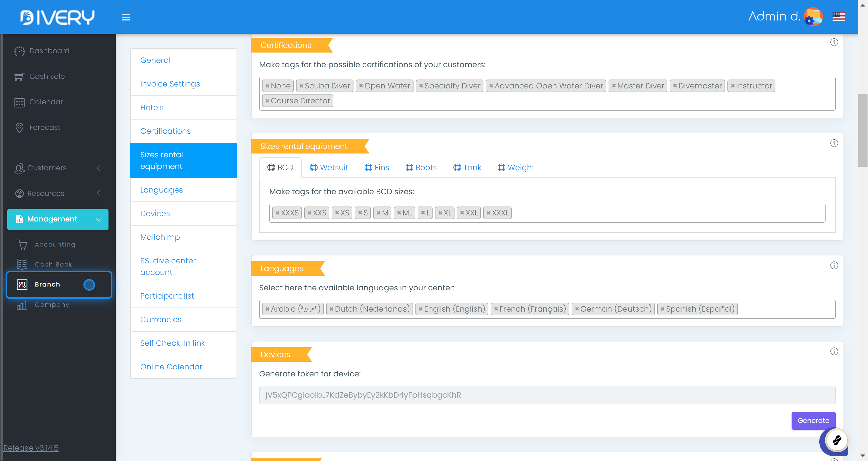Open the Dashboard gauge icon item
Viewport: 868px width, 461px height.
click(x=20, y=51)
